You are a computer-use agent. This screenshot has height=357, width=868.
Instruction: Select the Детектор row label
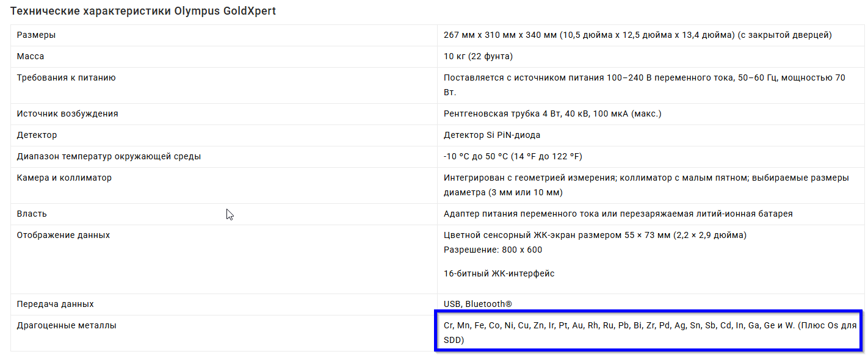(37, 135)
